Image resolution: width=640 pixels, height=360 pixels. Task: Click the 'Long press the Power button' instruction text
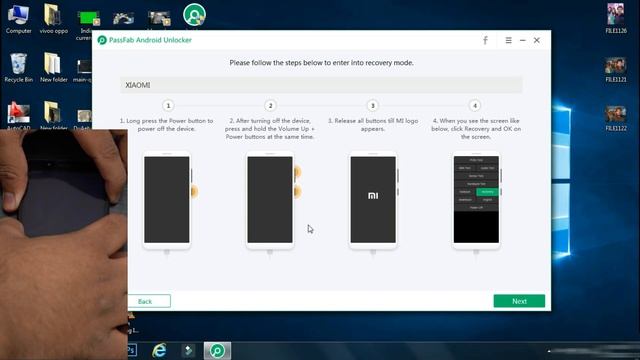pos(166,125)
